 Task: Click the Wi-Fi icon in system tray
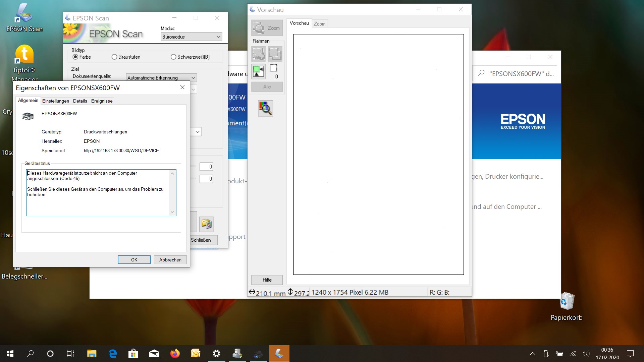pos(573,354)
